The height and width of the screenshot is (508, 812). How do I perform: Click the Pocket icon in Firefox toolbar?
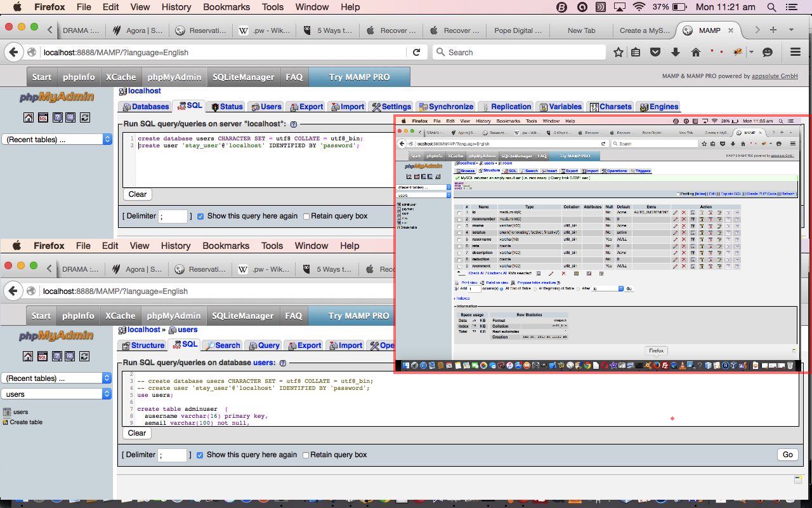pos(655,52)
